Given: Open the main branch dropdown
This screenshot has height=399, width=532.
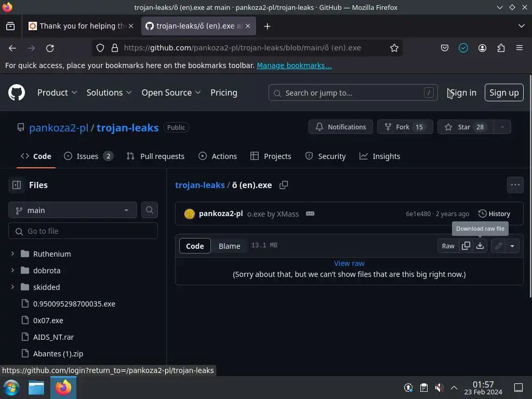Looking at the screenshot, I should [73, 210].
